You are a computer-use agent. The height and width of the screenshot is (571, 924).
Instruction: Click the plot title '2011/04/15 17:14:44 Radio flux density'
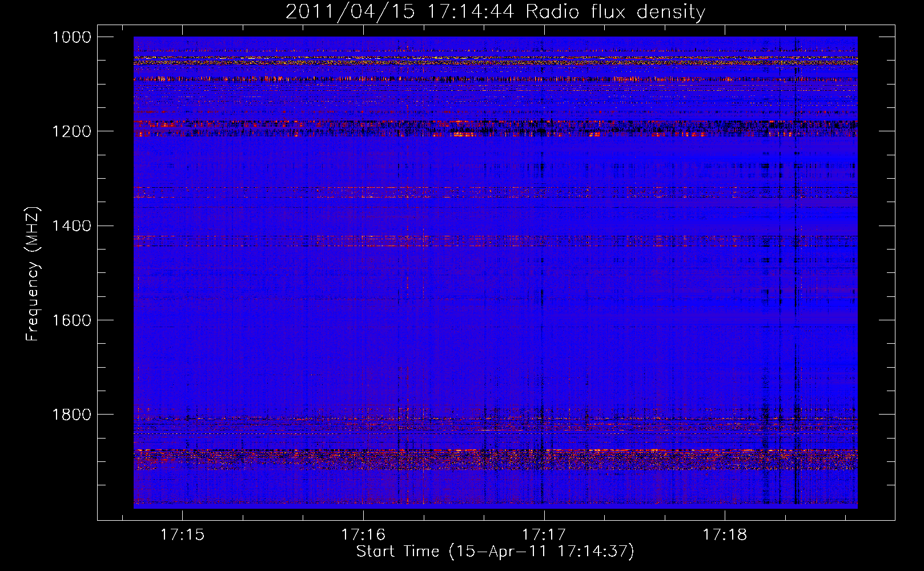coord(495,11)
